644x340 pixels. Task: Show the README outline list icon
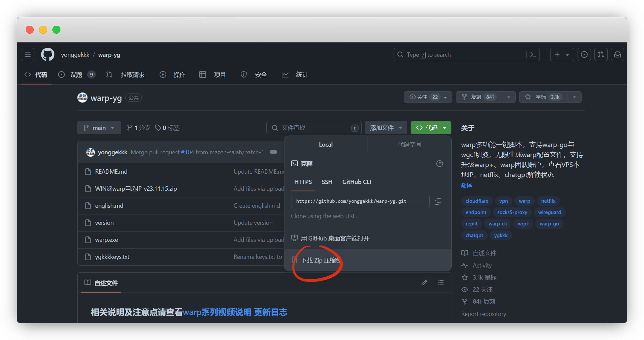click(x=440, y=283)
